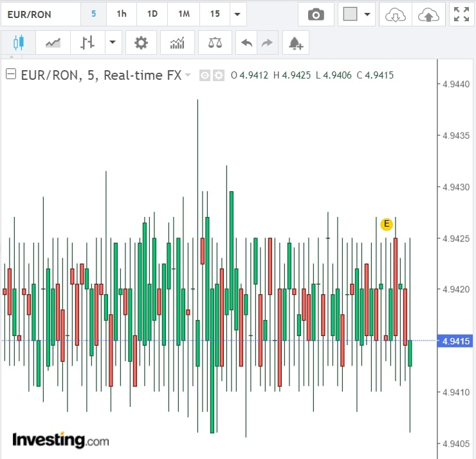Select the 1D timeframe
Image resolution: width=476 pixels, height=459 pixels.
[152, 14]
